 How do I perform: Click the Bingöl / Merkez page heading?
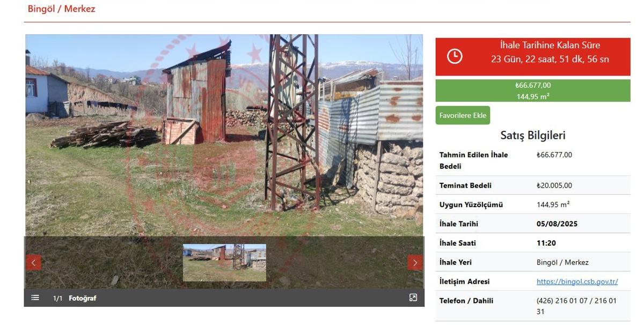click(61, 9)
